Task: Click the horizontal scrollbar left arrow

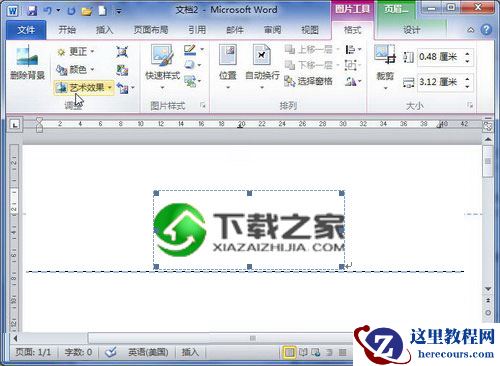Action: coord(15,338)
